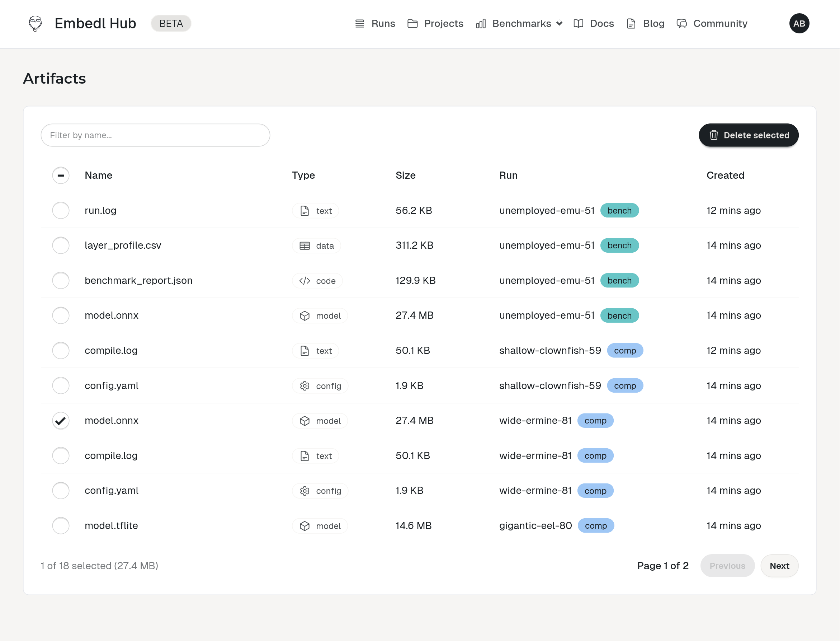Click the Projects folder icon
Image resolution: width=840 pixels, height=641 pixels.
(412, 24)
